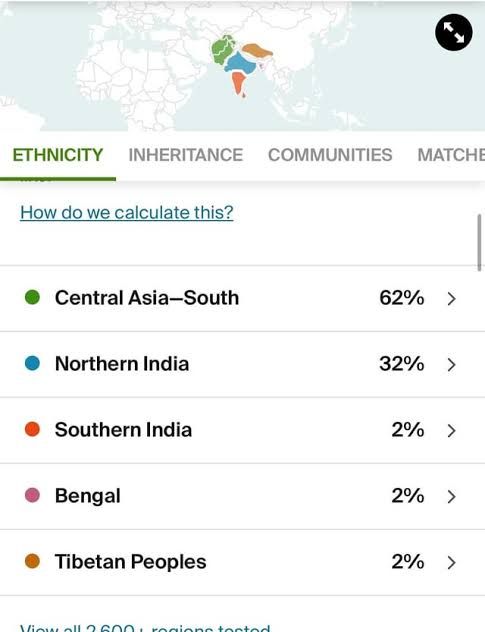485x632 pixels.
Task: Click the orange-red Southern India color dot
Action: tap(32, 429)
